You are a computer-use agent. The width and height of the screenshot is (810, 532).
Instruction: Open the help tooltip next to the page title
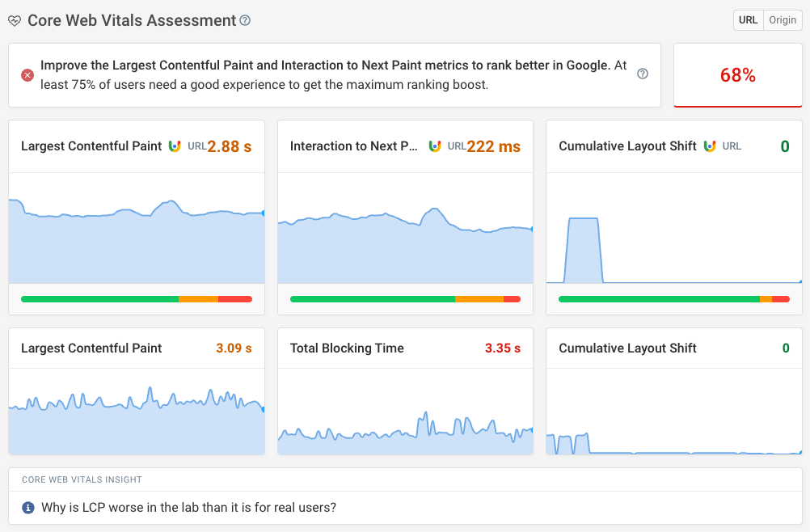click(244, 21)
